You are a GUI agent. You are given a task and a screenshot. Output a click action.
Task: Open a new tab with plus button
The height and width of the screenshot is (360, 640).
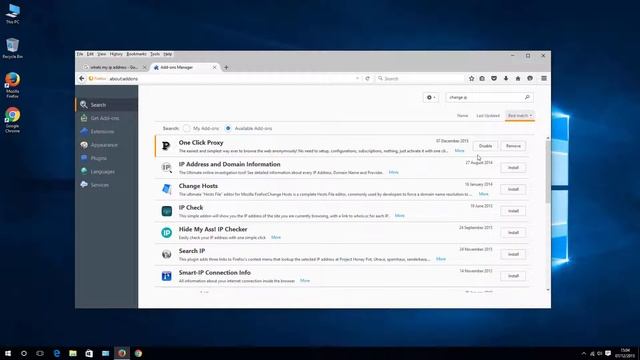(x=226, y=67)
